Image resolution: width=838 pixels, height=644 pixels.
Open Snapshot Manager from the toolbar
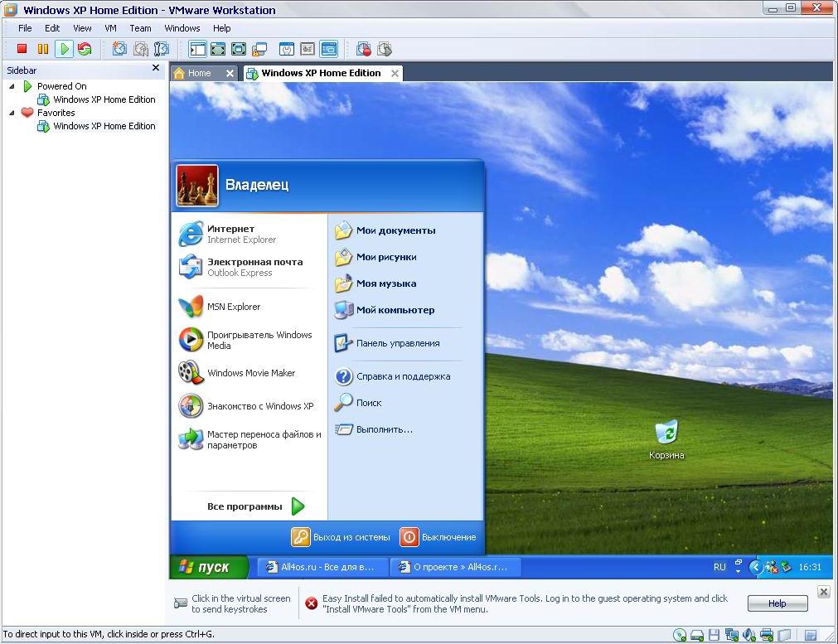(x=161, y=49)
